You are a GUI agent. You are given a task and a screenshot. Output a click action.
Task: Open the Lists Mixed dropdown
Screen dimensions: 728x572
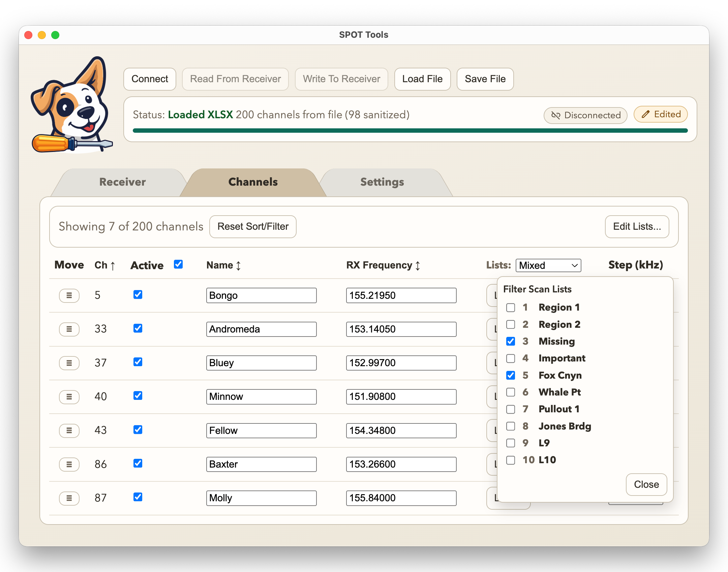(x=548, y=265)
